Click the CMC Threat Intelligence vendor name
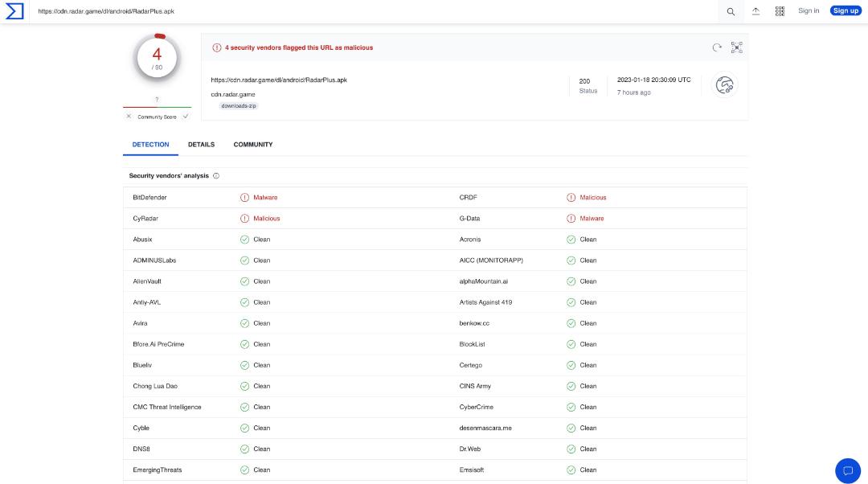 [167, 407]
